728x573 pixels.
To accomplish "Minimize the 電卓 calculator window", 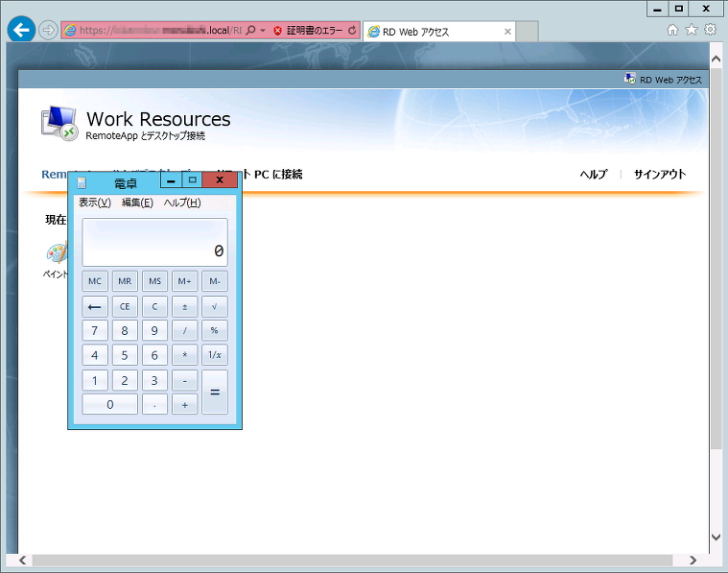I will [x=171, y=180].
